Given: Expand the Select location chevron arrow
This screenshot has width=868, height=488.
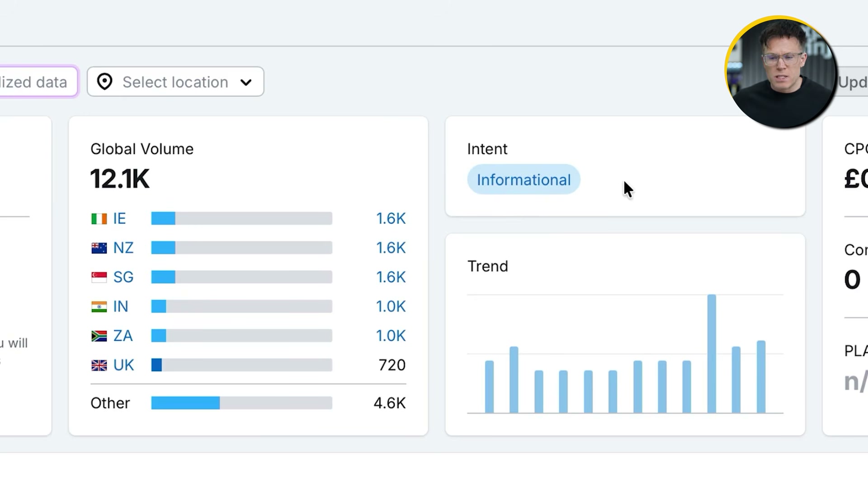Looking at the screenshot, I should click(x=245, y=83).
